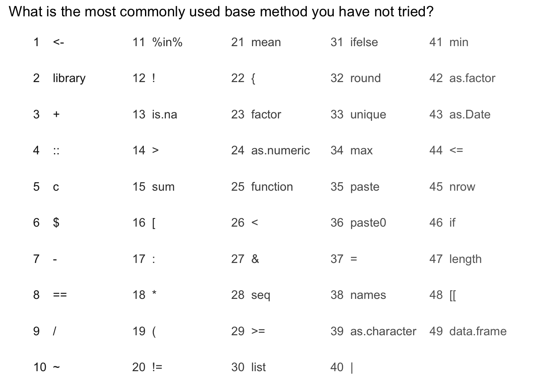Select the sum function entry

163,187
